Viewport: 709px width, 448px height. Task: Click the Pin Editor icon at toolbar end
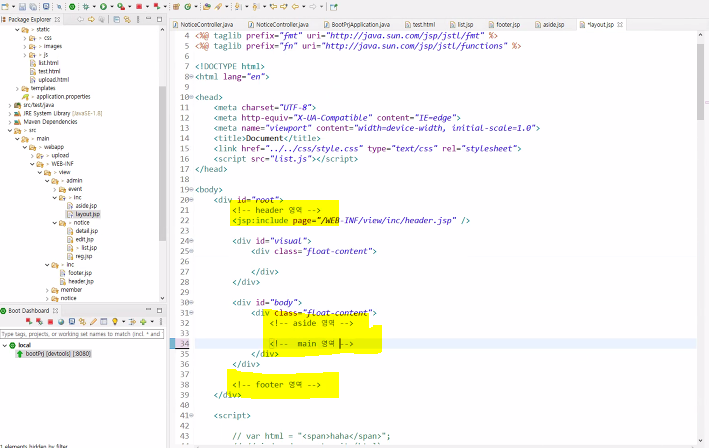pos(334,7)
